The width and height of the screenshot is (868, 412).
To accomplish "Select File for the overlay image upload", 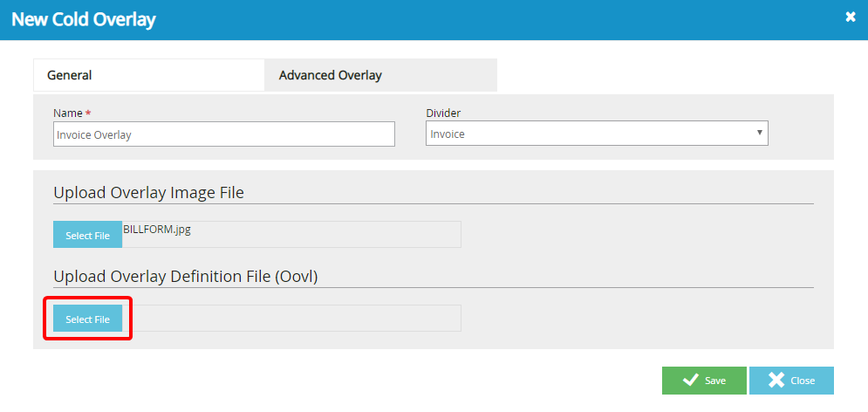I will point(87,236).
